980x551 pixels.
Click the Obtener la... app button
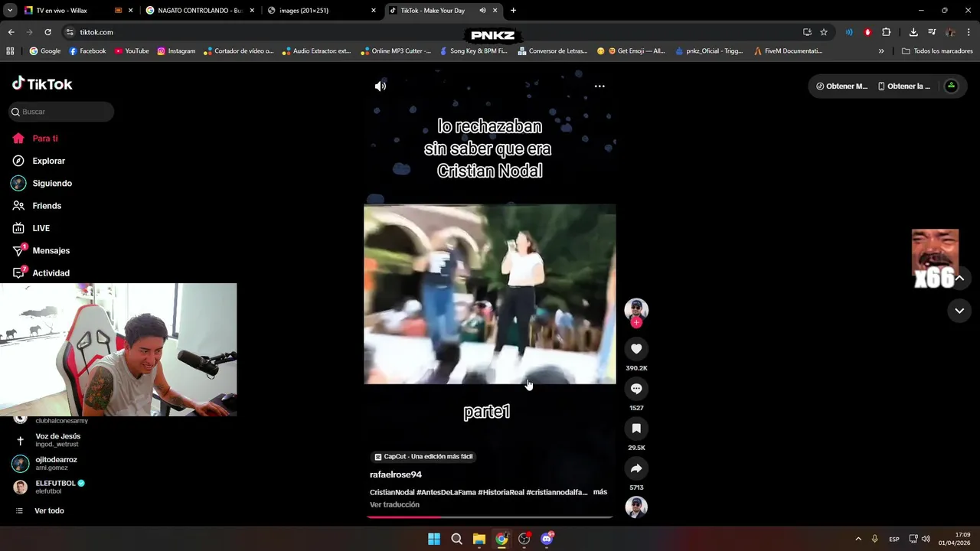click(x=904, y=86)
